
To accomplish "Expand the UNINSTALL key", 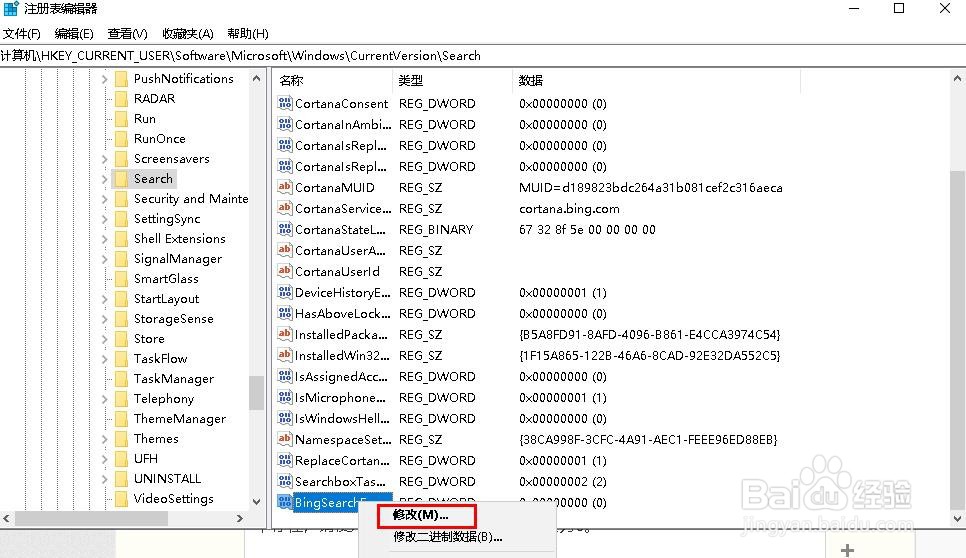I will point(104,479).
